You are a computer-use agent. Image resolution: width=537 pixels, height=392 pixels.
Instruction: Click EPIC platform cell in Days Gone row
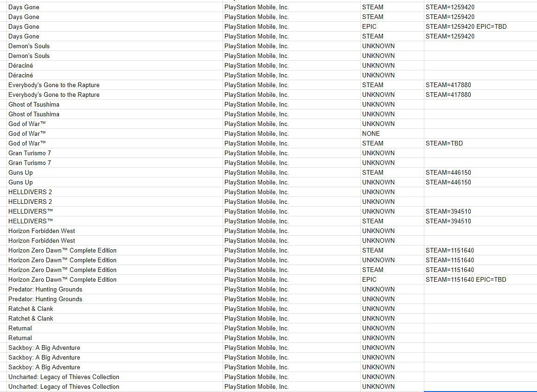[369, 26]
